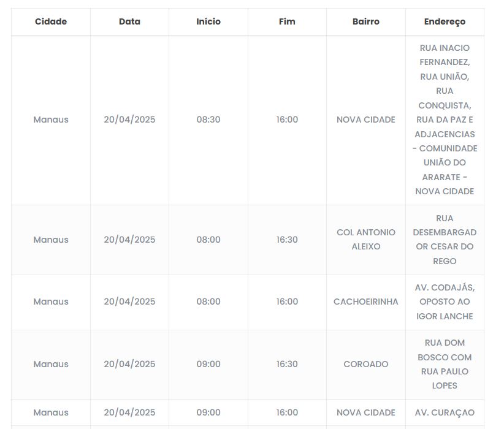Click the AV. CURAÇAO address cell

pos(445,412)
